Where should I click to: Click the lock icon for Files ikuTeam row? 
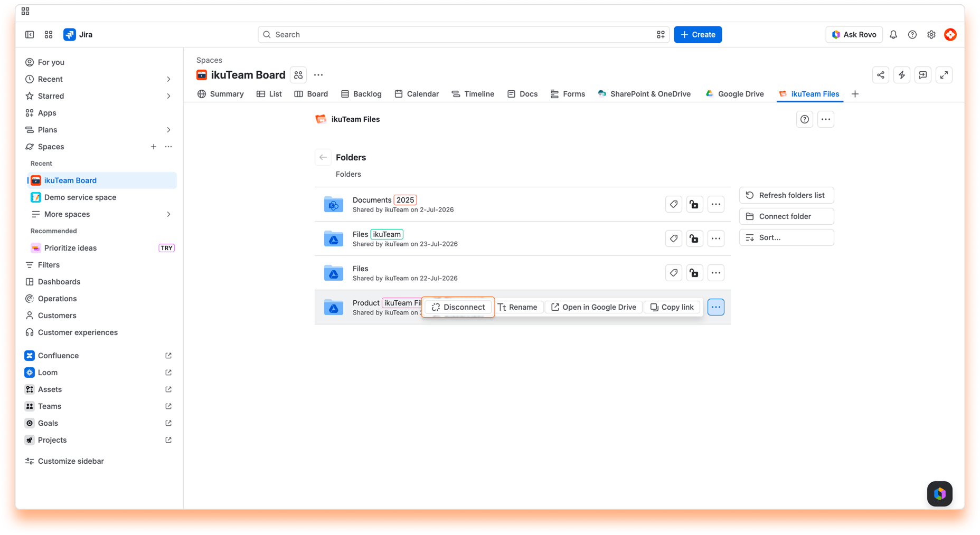694,238
